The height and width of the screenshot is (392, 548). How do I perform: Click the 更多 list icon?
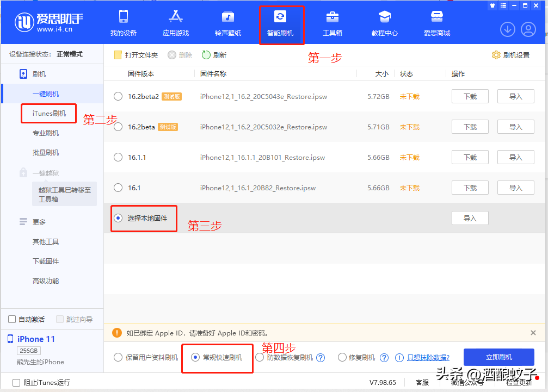[23, 222]
